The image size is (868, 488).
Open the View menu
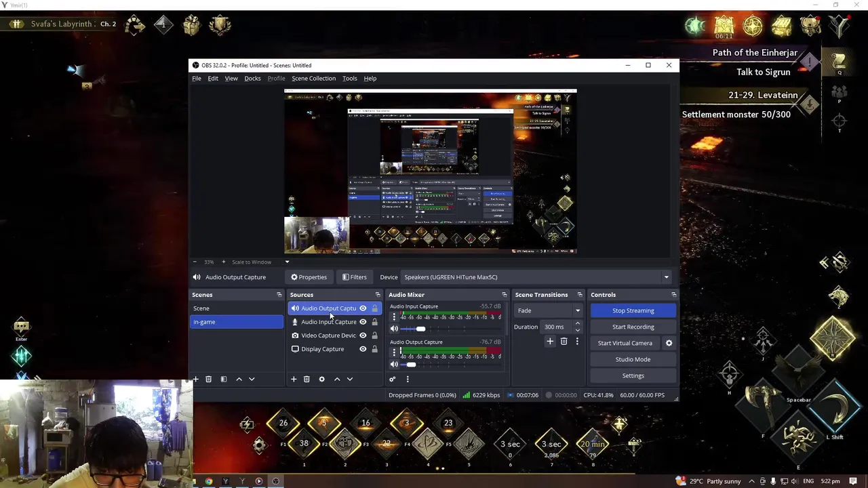[231, 78]
